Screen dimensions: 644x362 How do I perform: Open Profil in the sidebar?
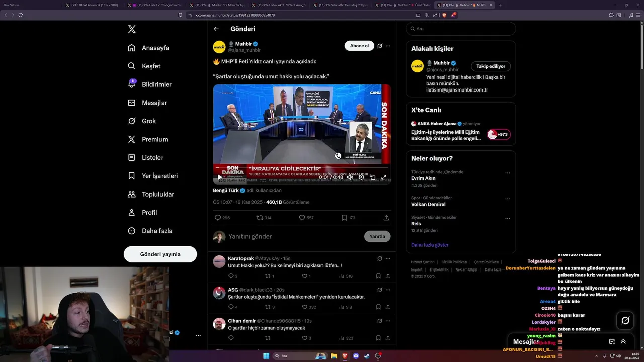(142, 212)
